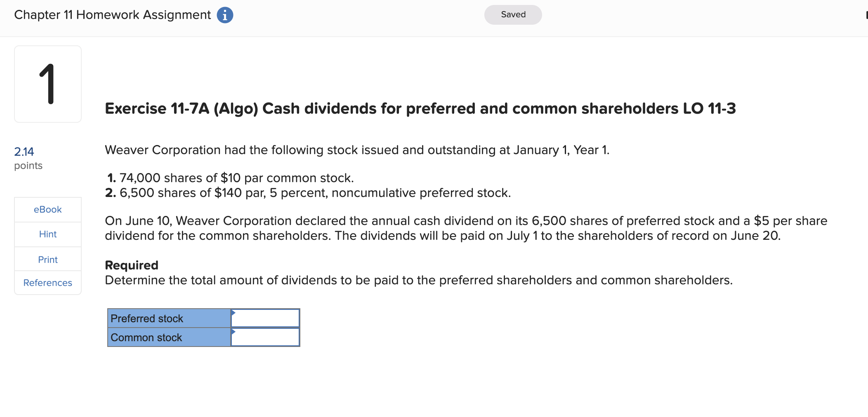Click the triangle marker in Preferred stock cell
The height and width of the screenshot is (417, 868).
233,313
